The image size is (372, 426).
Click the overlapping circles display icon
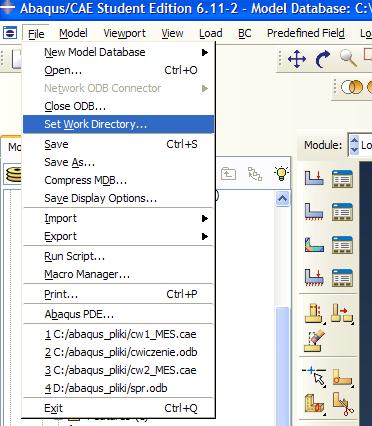(x=352, y=88)
